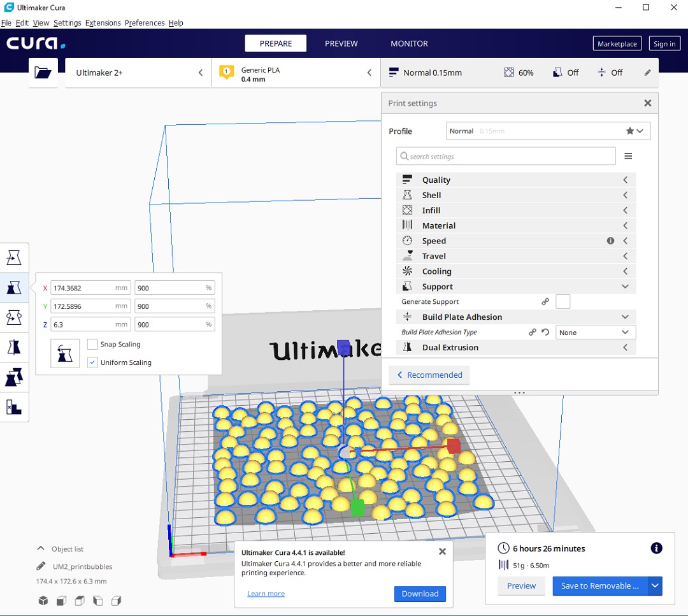Open the Marketplace

[617, 43]
